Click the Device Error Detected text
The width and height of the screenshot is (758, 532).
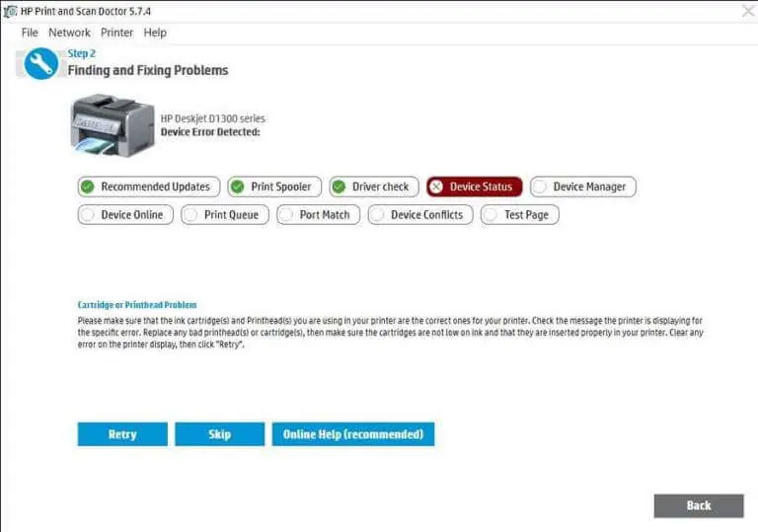tap(210, 132)
